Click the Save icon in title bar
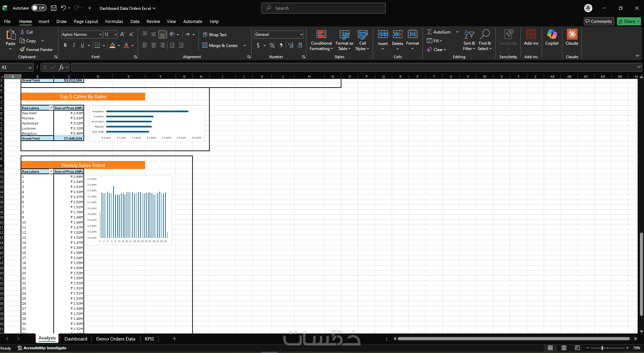Screen dimensions: 644x353 [x=54, y=8]
